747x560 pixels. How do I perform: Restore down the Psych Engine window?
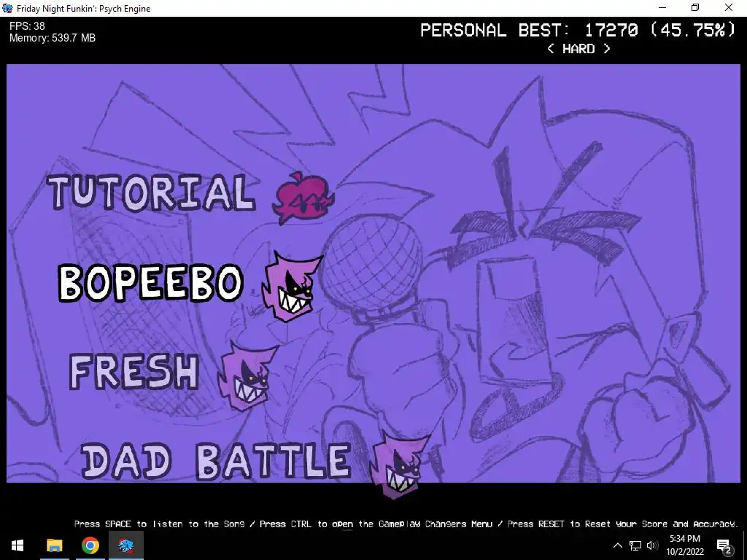(x=695, y=7)
